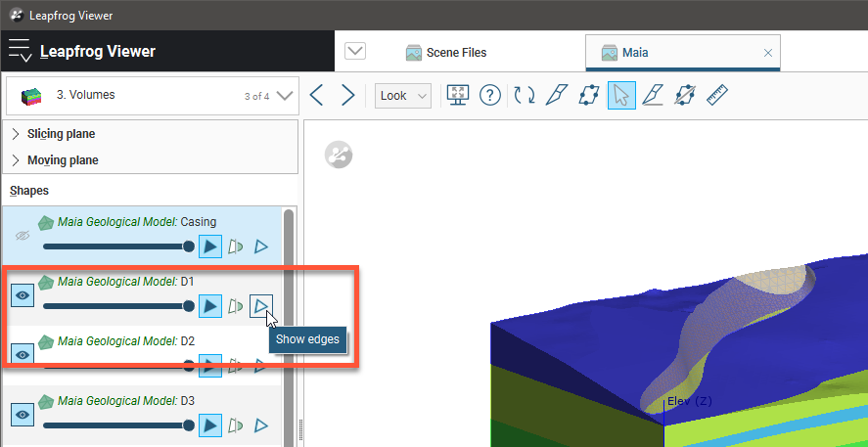Open the 3. Volumes scene selector dropdown
The width and height of the screenshot is (868, 447).
(152, 96)
